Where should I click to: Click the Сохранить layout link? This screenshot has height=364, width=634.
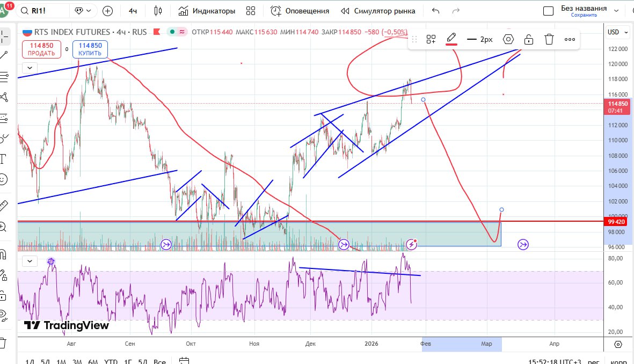click(x=584, y=15)
